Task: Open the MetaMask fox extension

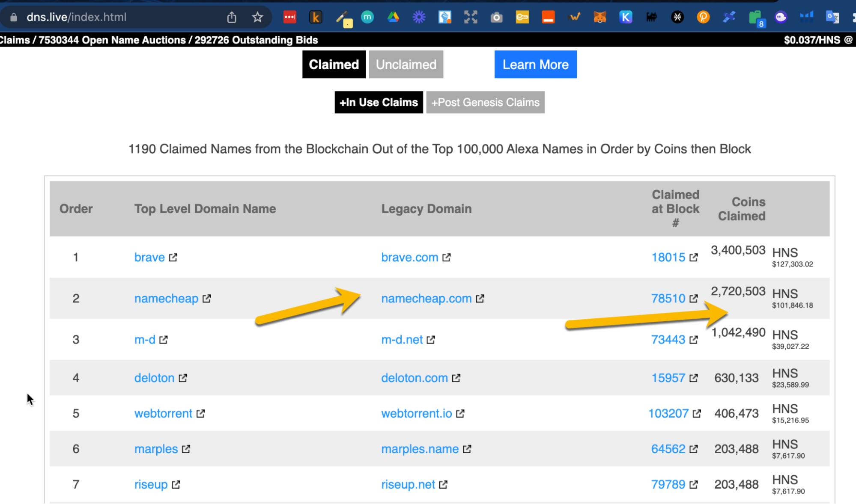Action: tap(599, 17)
